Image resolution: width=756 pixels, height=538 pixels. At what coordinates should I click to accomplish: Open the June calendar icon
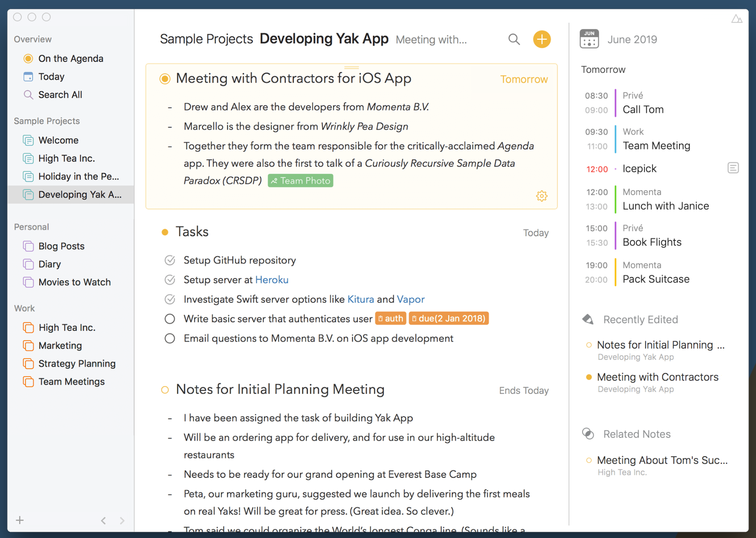tap(589, 39)
